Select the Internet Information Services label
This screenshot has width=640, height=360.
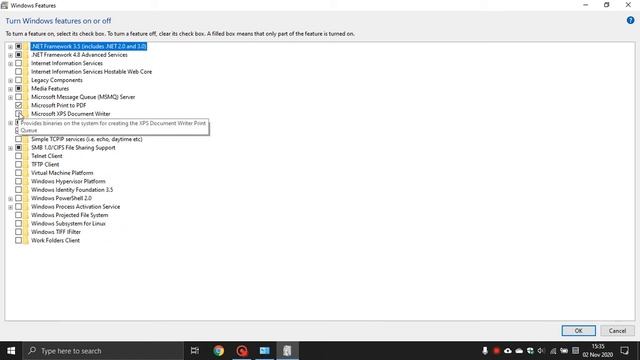coord(67,63)
